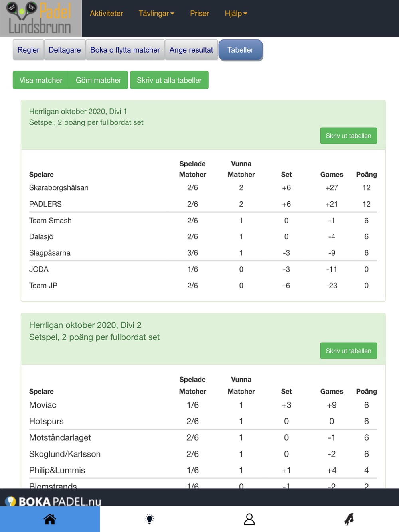This screenshot has width=399, height=532.
Task: Toggle Göm matcher to hide matches
Action: 98,80
